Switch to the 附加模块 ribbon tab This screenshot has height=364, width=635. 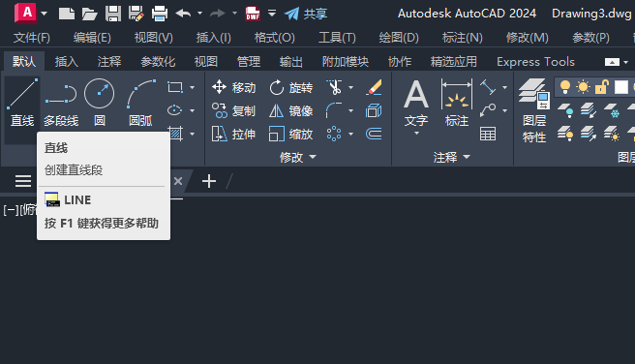tap(346, 62)
